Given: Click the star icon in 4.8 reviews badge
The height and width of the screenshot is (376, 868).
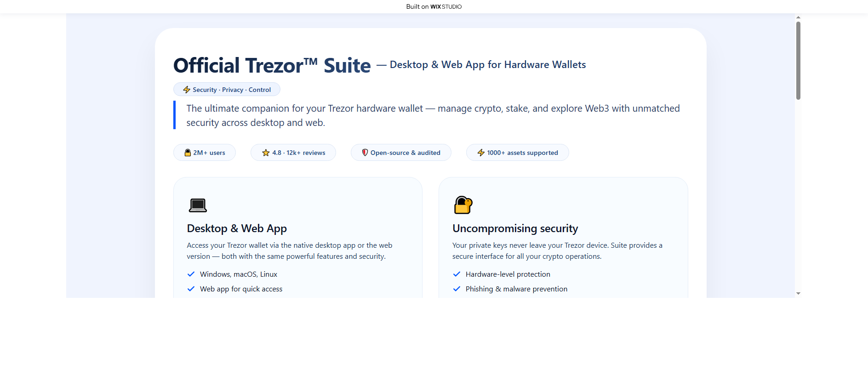Looking at the screenshot, I should coord(266,153).
